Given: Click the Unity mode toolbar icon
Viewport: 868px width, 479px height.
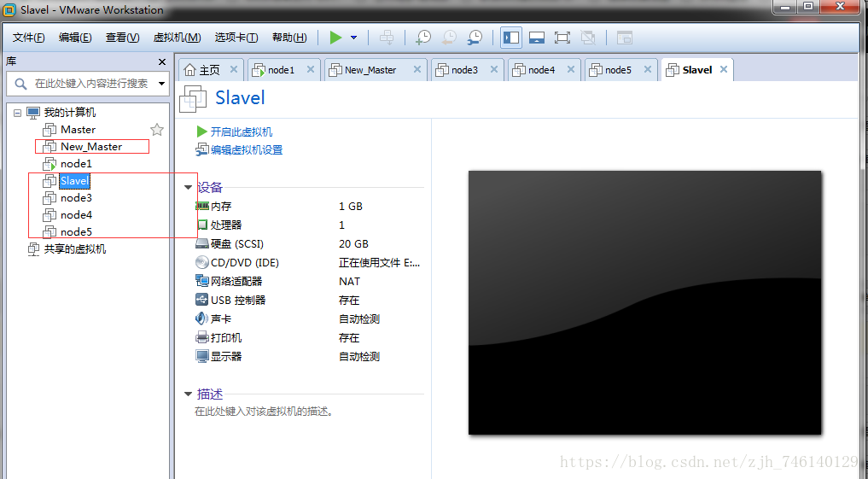Looking at the screenshot, I should tap(588, 38).
